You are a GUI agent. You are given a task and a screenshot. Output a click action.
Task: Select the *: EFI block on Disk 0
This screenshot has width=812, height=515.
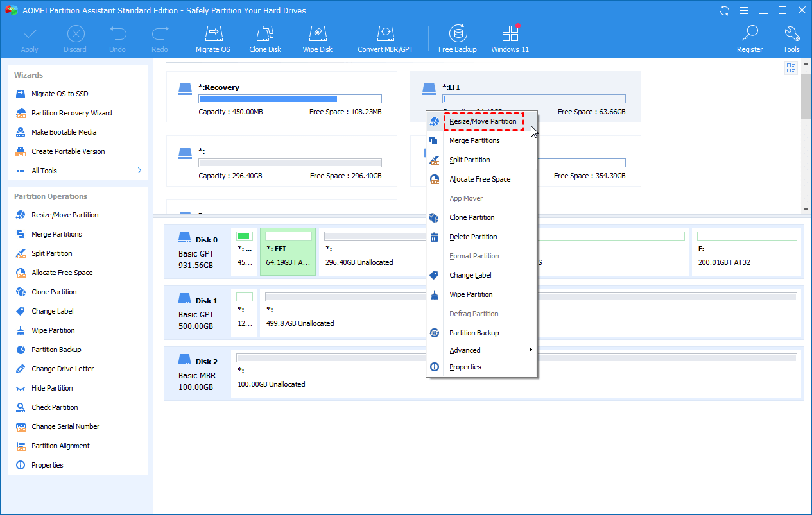(288, 251)
